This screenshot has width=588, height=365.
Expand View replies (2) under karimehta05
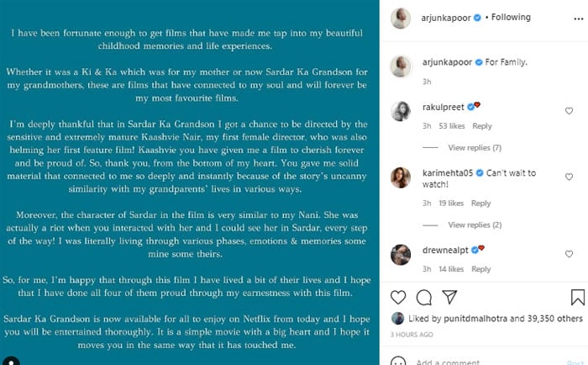(x=475, y=225)
